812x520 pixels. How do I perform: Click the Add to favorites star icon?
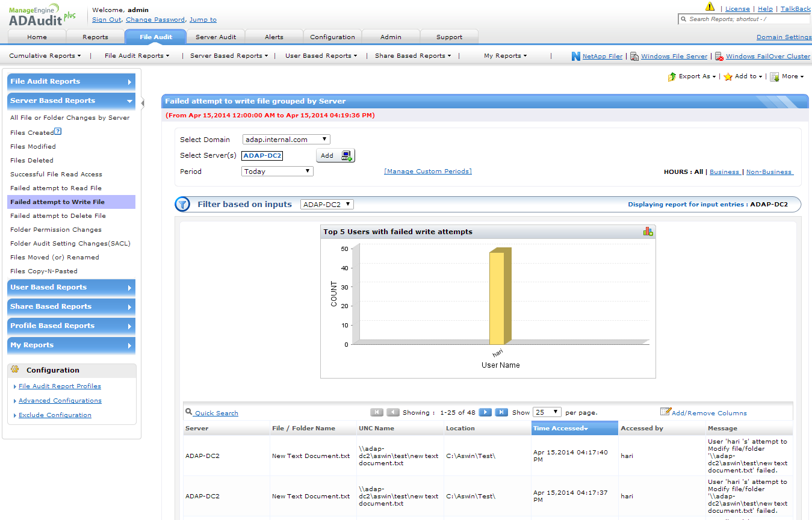(728, 77)
